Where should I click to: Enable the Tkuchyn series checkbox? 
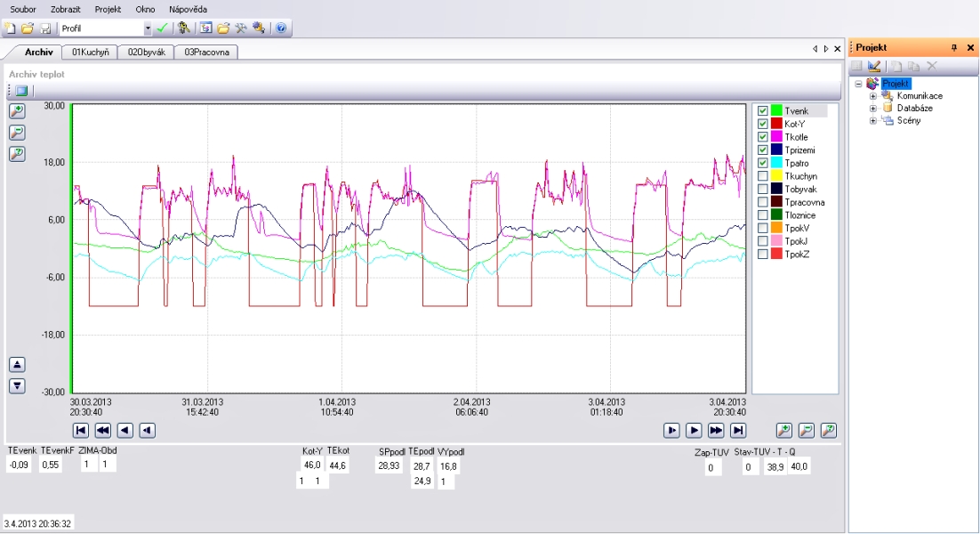tap(762, 176)
